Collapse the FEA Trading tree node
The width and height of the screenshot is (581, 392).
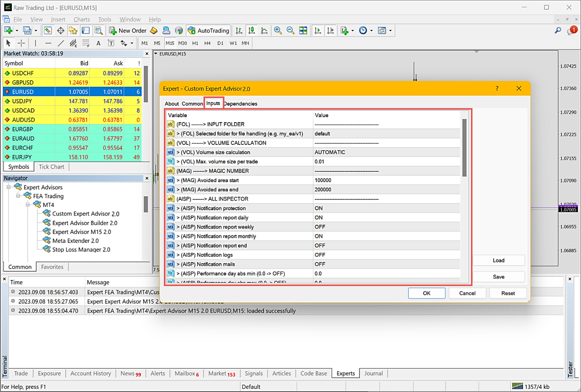[x=18, y=196]
